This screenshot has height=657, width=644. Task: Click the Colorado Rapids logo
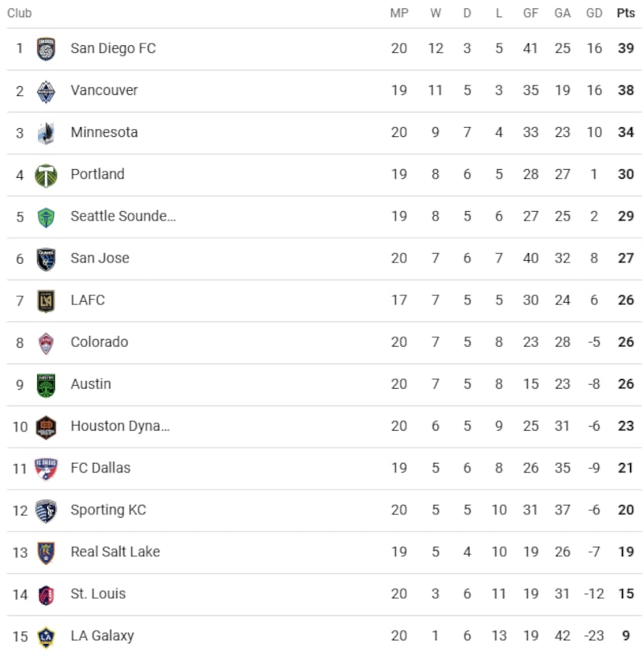pyautogui.click(x=46, y=342)
